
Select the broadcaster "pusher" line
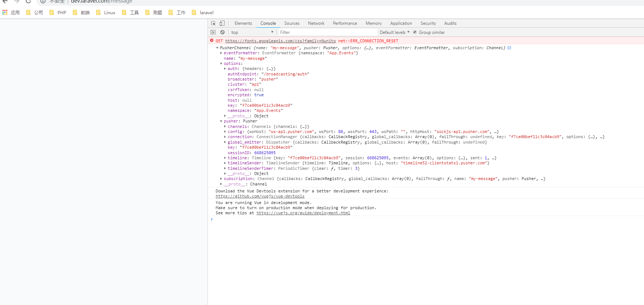pyautogui.click(x=253, y=79)
